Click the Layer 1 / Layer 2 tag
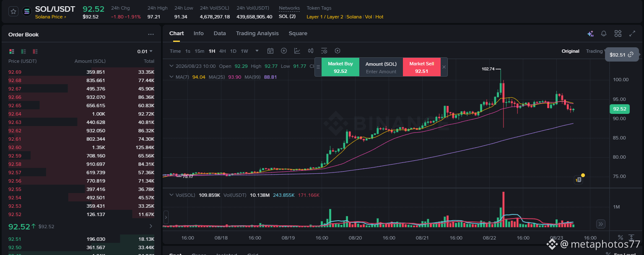Screen dimensions: 644x255 coord(325,17)
